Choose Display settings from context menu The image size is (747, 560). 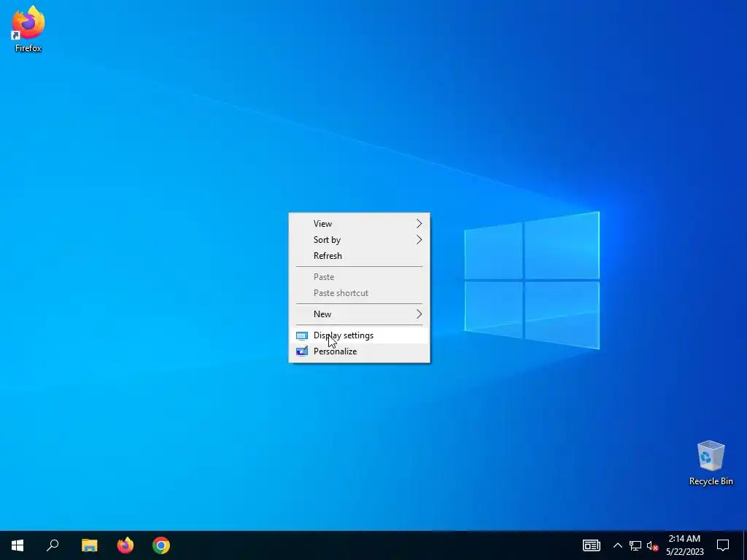click(359, 335)
